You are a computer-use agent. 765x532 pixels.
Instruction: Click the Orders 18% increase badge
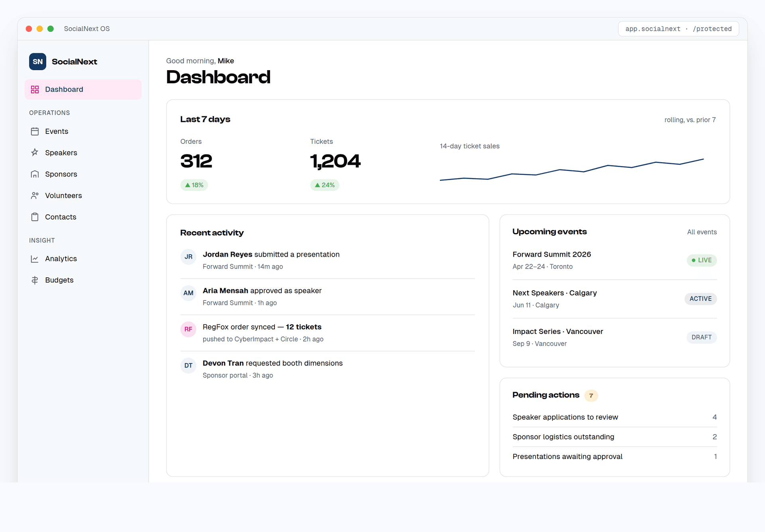194,185
